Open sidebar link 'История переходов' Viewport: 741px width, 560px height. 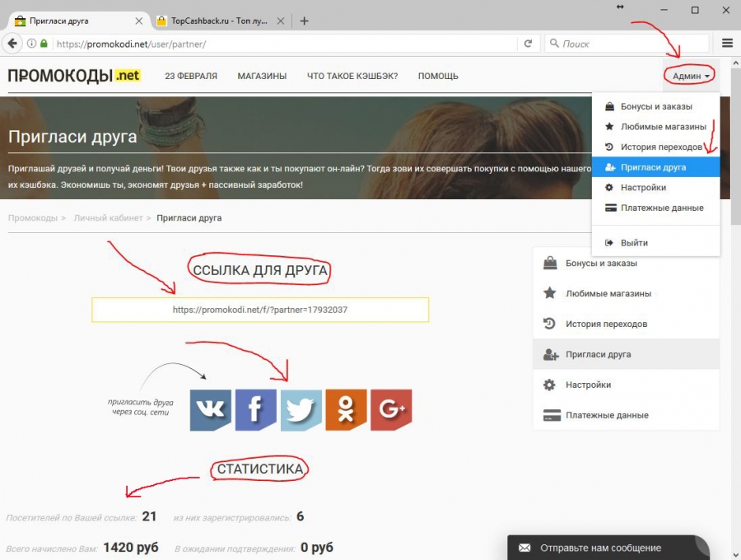click(627, 324)
